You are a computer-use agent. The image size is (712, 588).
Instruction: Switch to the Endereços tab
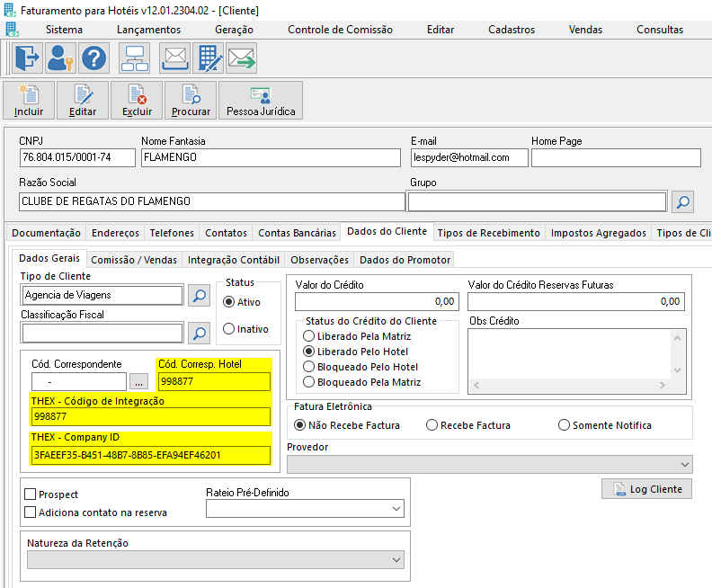[x=115, y=233]
